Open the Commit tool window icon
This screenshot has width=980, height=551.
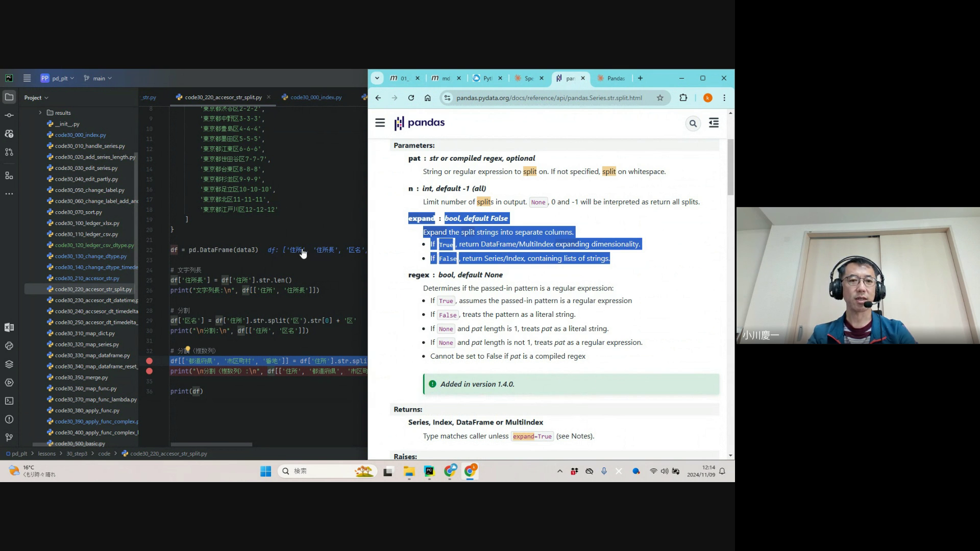(x=9, y=115)
